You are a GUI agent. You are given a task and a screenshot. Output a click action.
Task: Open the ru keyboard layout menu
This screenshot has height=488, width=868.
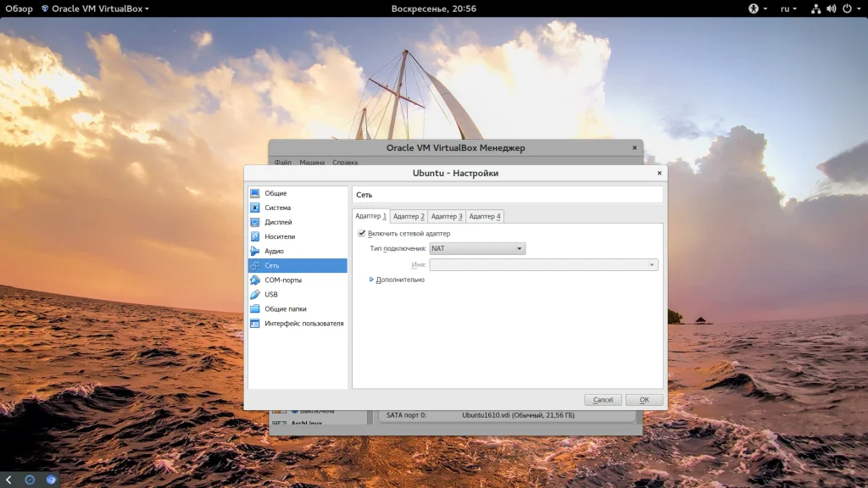(787, 8)
